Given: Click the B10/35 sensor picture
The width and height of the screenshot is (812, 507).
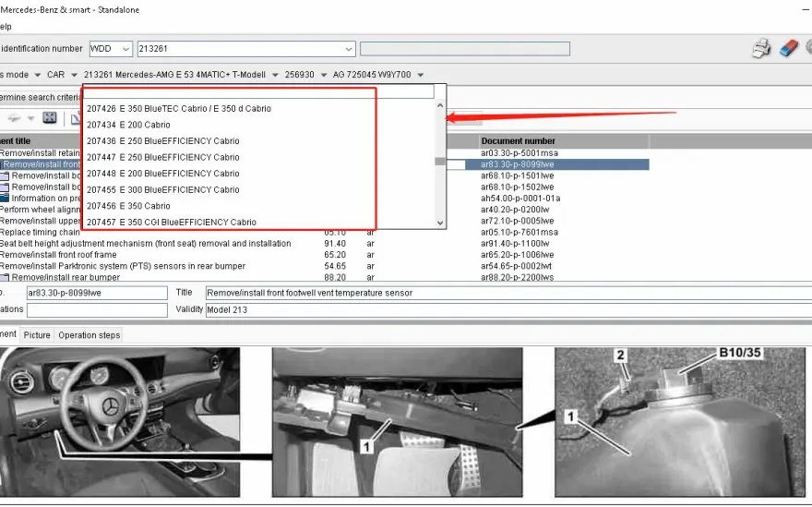Looking at the screenshot, I should point(680,422).
